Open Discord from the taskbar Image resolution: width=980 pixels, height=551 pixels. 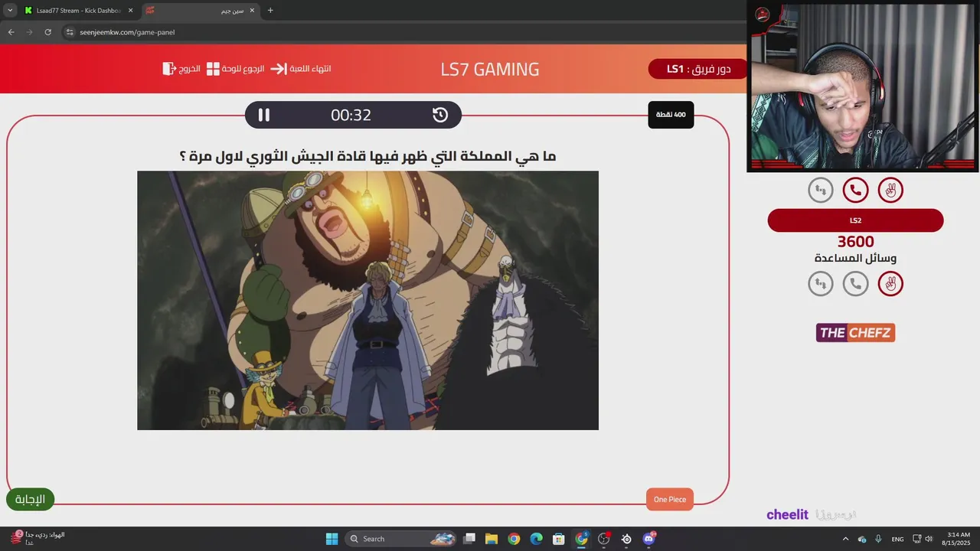click(649, 539)
